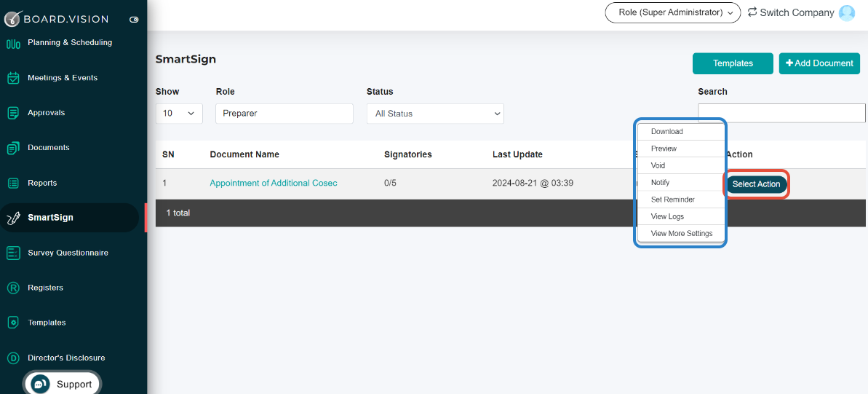Screen dimensions: 868x394
Task: Click the Switch Company arrows icon
Action: [x=752, y=12]
